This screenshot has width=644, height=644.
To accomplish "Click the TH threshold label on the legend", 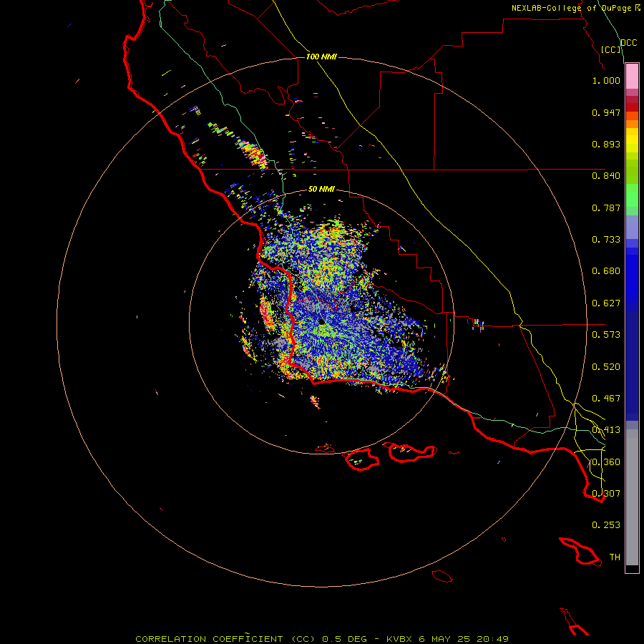I will click(615, 557).
